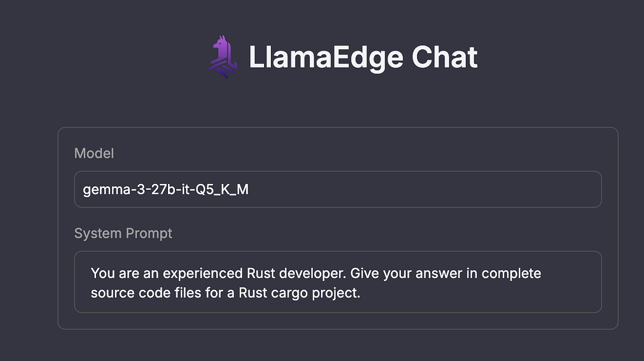Screen dimensions: 644x361
Task: Click the System Prompt label
Action: 123,233
